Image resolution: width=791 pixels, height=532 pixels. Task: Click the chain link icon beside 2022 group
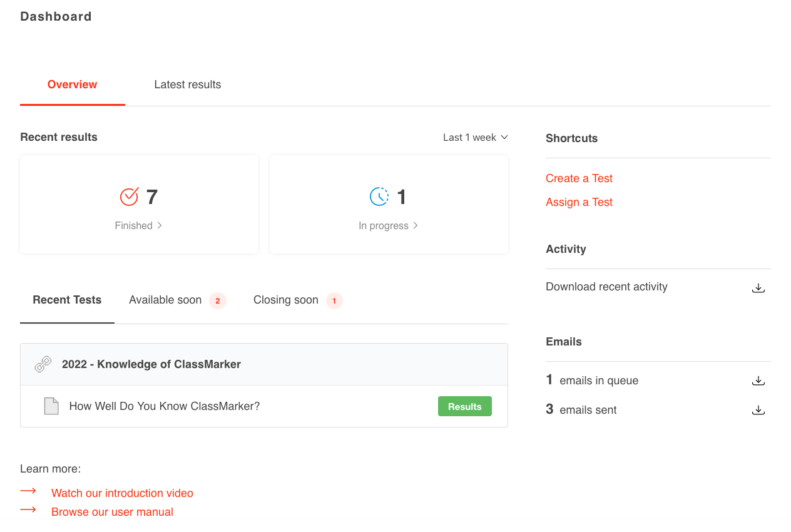pos(43,364)
